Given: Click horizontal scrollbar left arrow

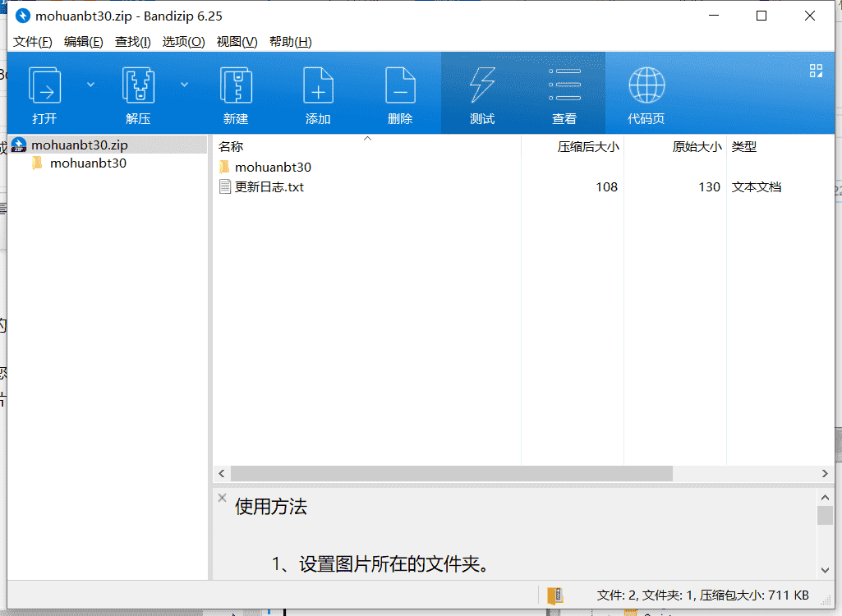Looking at the screenshot, I should (222, 474).
